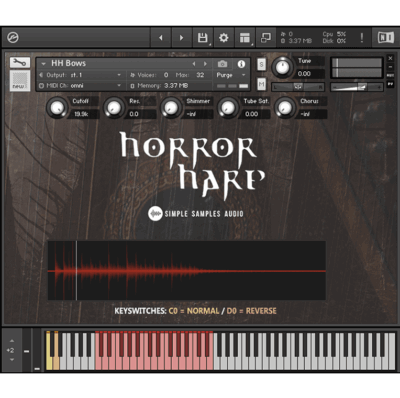The image size is (400, 398).
Task: Click the Res. value 0.0
Action: (134, 114)
